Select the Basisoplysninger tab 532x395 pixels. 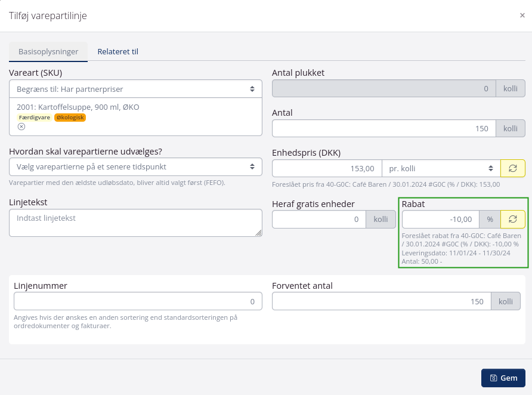pyautogui.click(x=48, y=52)
